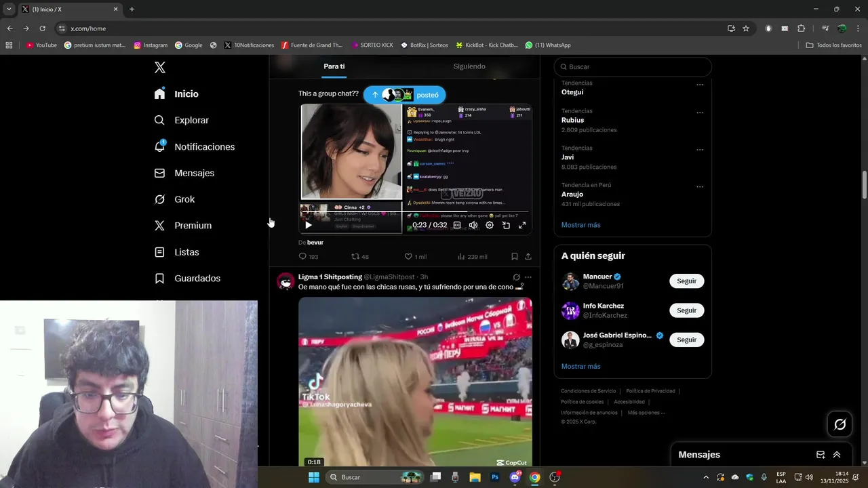Expand video to fullscreen
Image resolution: width=868 pixels, height=488 pixels.
pyautogui.click(x=522, y=225)
